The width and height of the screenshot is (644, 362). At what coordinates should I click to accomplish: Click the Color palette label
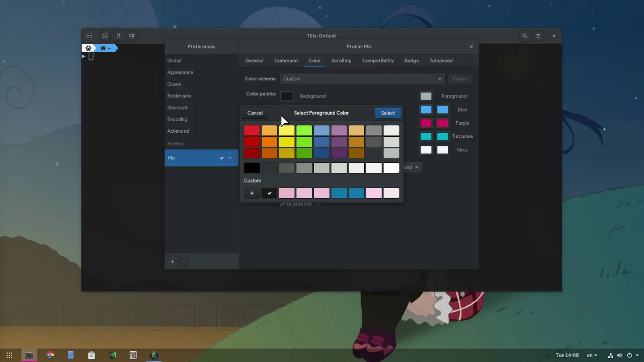[x=261, y=94]
